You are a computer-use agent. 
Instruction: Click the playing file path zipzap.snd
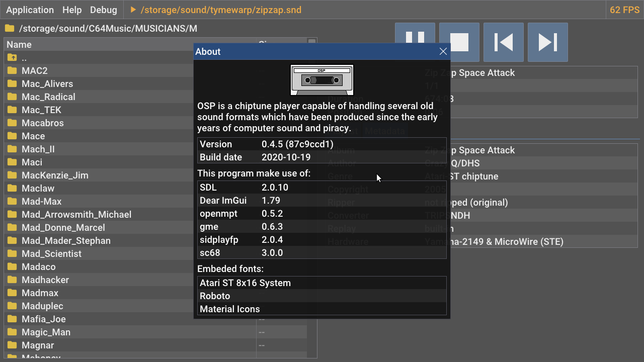pos(221,10)
